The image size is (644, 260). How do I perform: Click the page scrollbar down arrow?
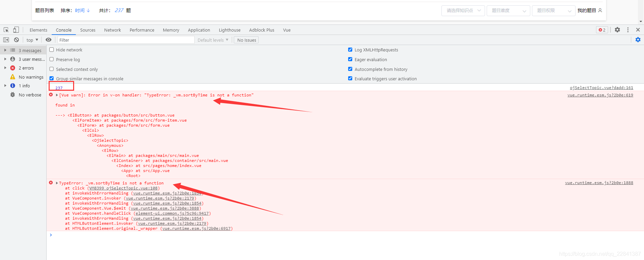point(641,21)
